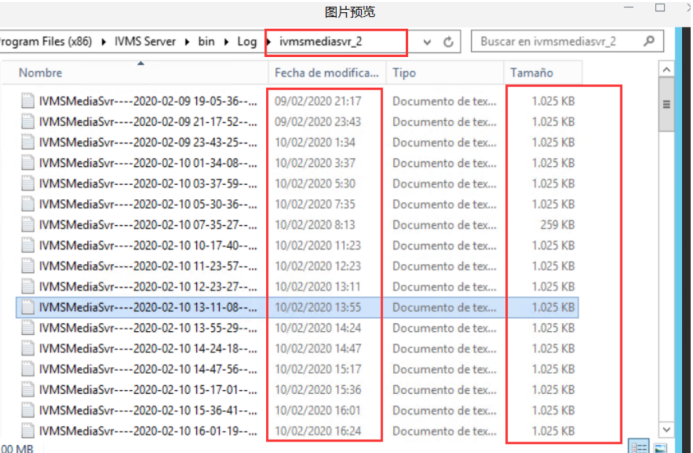Screen dimensions: 693x453
Task: Select file name 'IVMSMediaSvr----2020-02-09 19-05-36'
Action: click(148, 101)
